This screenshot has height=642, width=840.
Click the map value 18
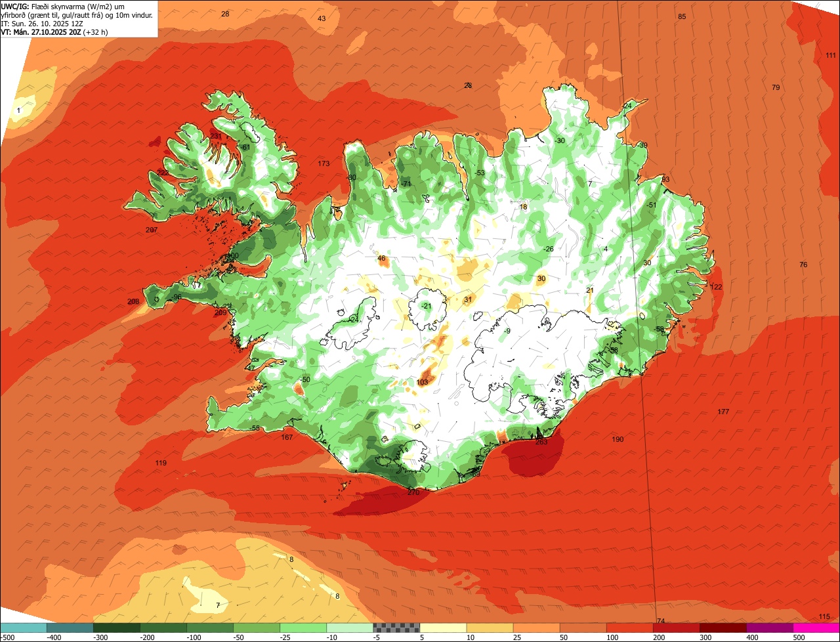pyautogui.click(x=523, y=207)
